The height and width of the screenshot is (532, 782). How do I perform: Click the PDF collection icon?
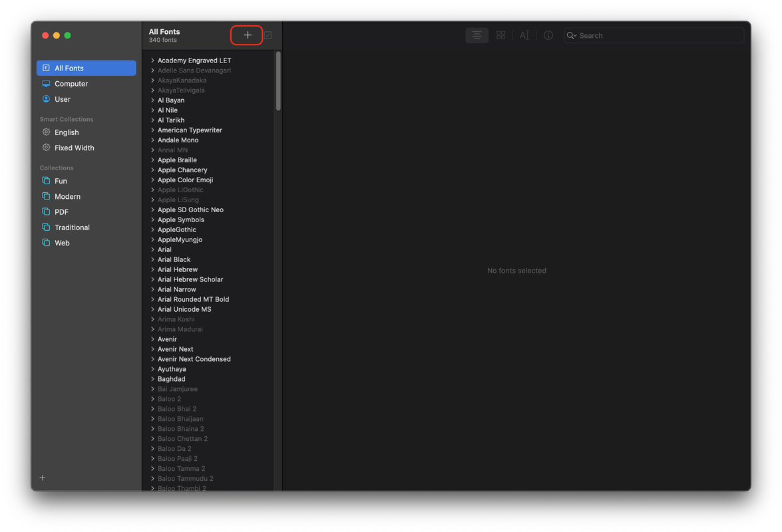(x=46, y=211)
